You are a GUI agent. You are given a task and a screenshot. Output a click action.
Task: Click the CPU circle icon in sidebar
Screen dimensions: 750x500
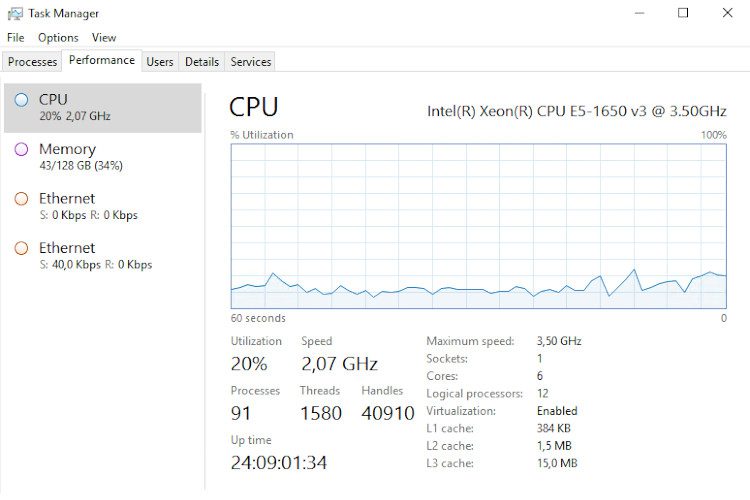pyautogui.click(x=21, y=99)
